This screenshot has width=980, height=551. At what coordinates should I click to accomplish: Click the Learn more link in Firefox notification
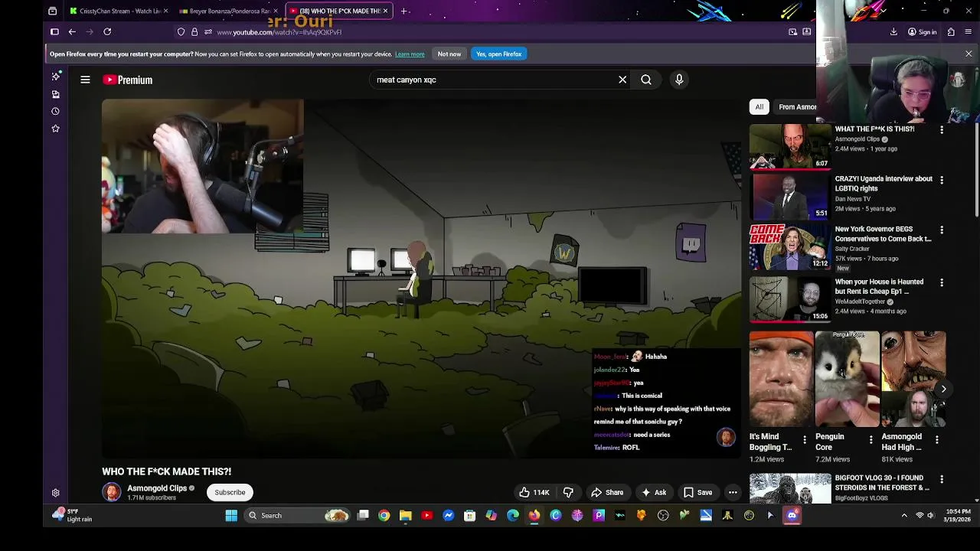pos(410,54)
